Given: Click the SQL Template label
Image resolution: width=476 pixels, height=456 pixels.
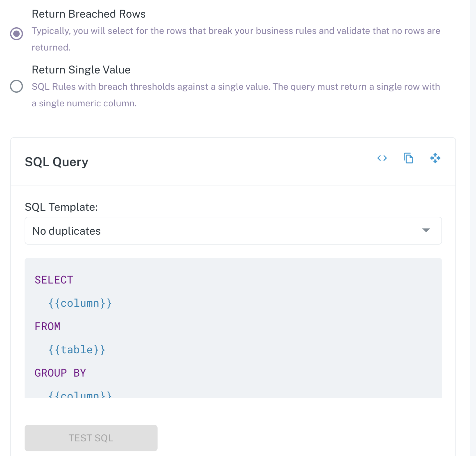Looking at the screenshot, I should [61, 207].
